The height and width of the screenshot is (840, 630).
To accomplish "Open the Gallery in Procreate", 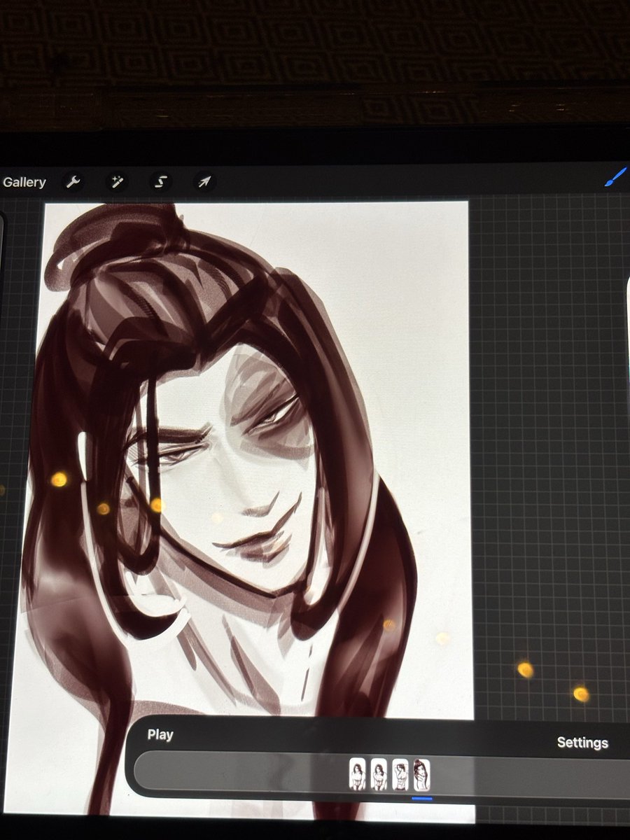I will 24,183.
